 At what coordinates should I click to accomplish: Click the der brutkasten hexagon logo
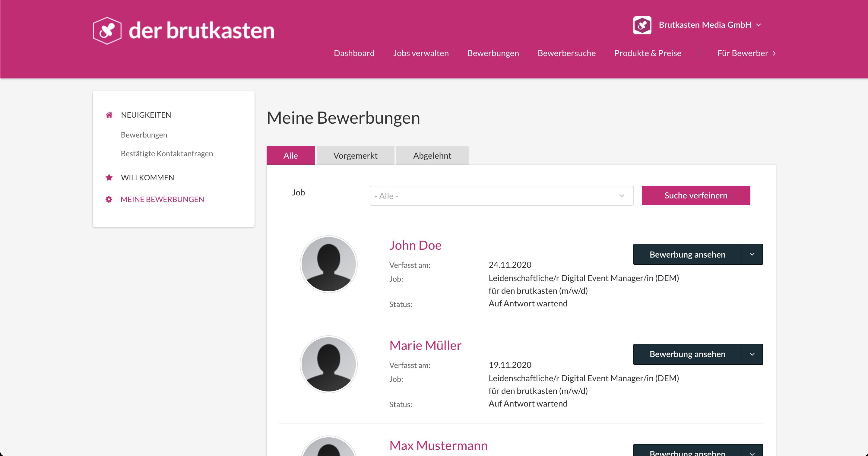[x=107, y=31]
